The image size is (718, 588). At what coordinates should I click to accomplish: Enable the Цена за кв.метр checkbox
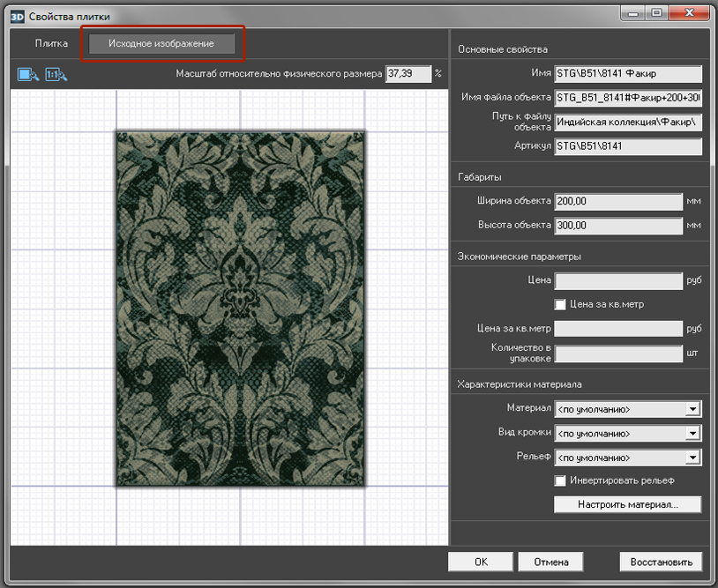(559, 304)
